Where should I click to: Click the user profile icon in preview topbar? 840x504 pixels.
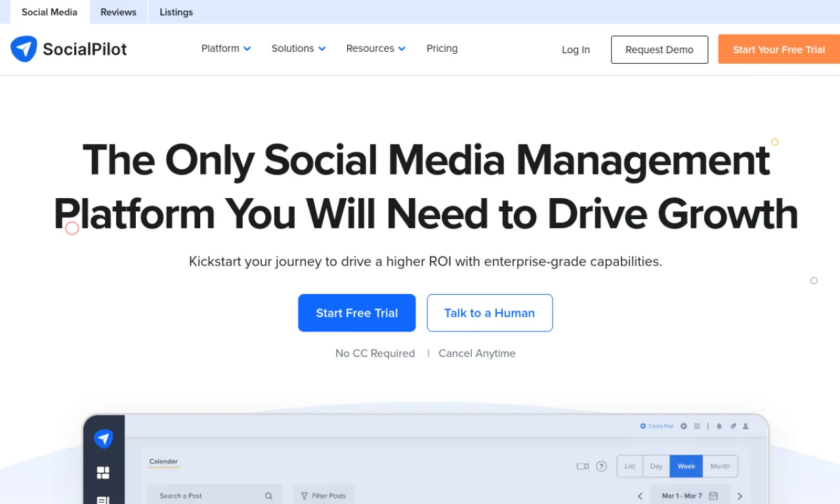(745, 426)
